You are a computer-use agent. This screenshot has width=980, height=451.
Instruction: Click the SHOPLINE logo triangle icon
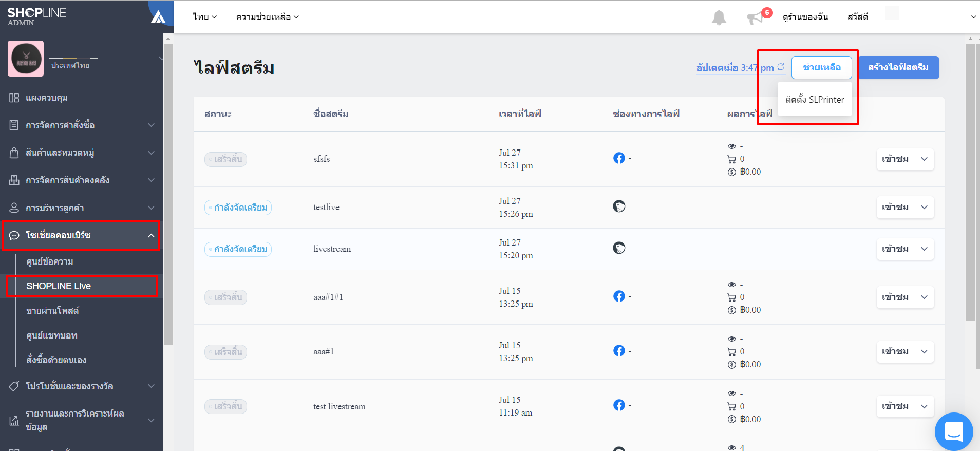coord(158,17)
